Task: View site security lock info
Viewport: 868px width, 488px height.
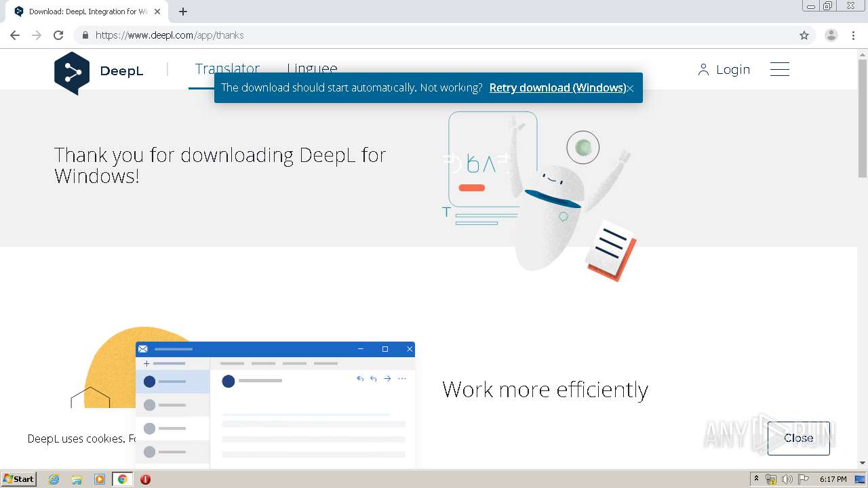Action: (85, 35)
